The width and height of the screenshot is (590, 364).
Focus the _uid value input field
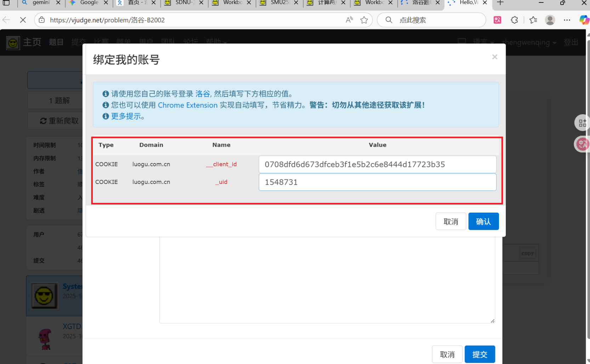[x=377, y=182]
